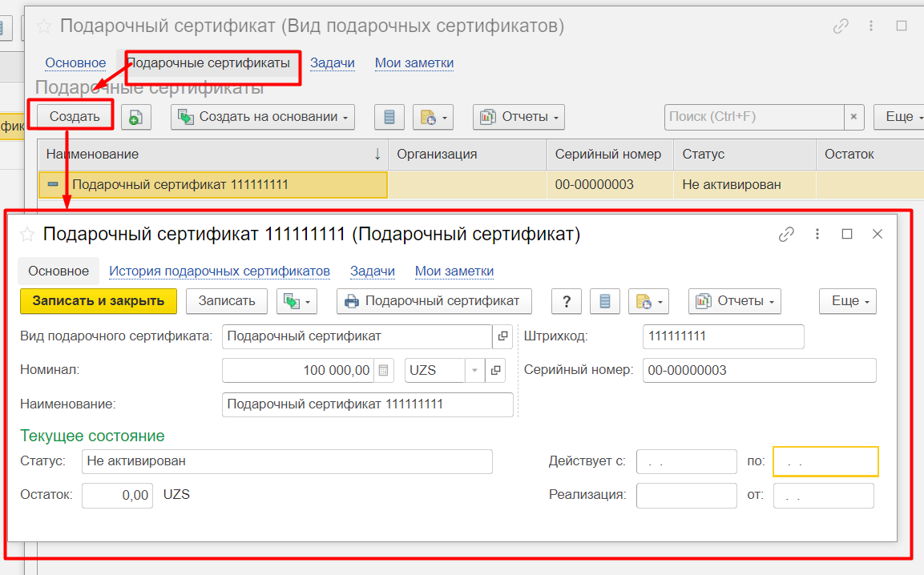Click the Создать button
This screenshot has width=924, height=575.
75,117
